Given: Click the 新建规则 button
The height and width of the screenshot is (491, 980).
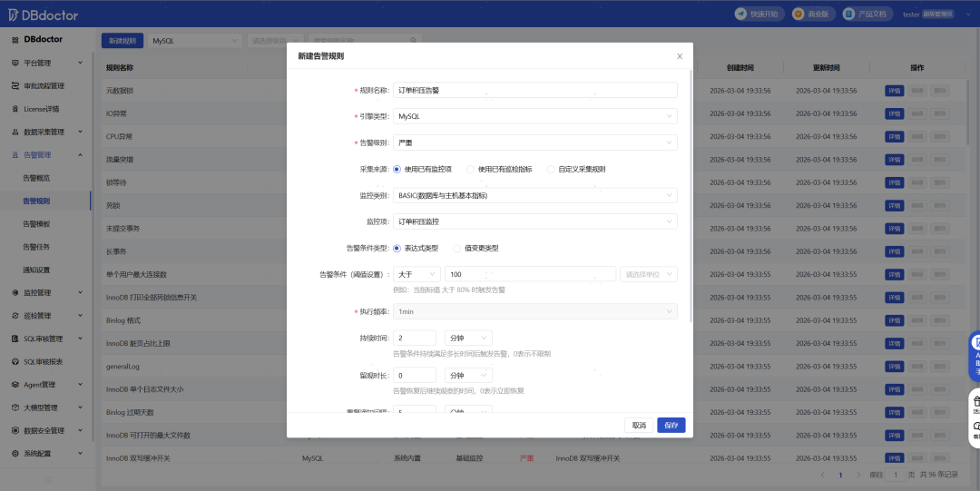Looking at the screenshot, I should 122,41.
